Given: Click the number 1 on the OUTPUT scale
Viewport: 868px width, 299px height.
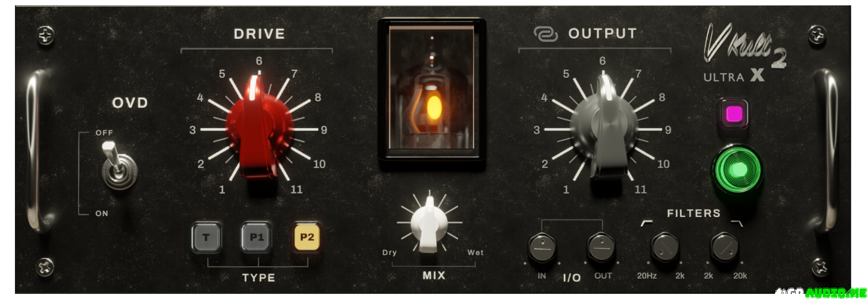Looking at the screenshot, I should click(x=566, y=190).
